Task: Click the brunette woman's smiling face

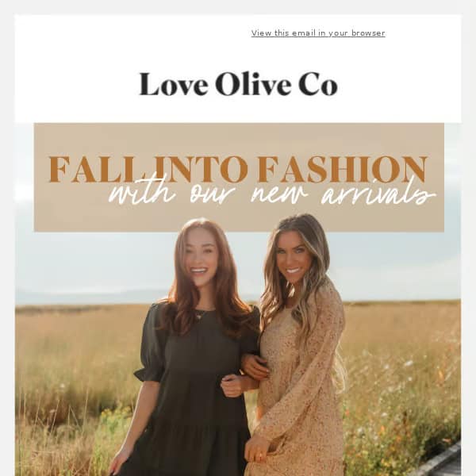Action: coord(198,259)
